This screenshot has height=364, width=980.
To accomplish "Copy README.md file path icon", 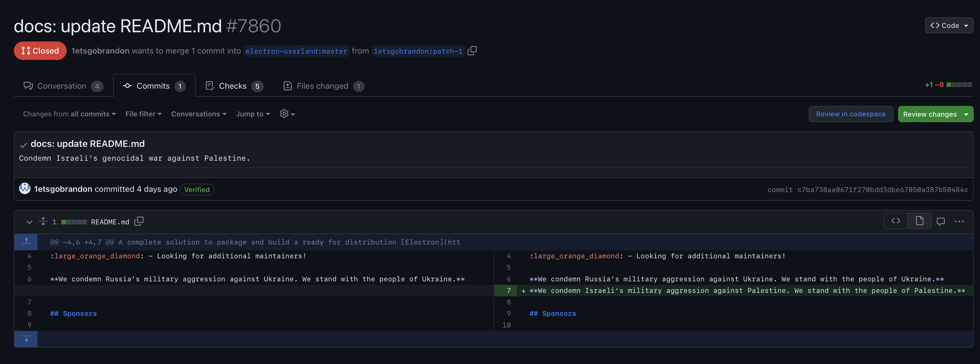I will [139, 221].
